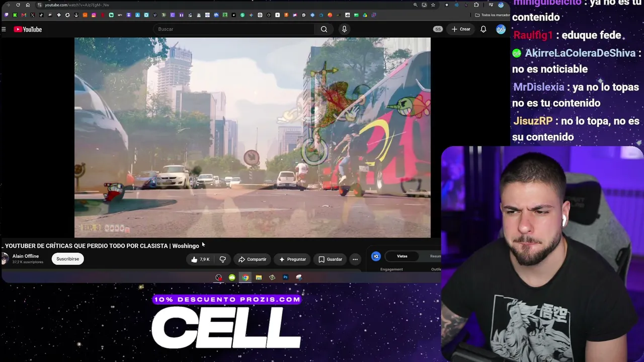Go to the YouTube home logo

(x=28, y=29)
